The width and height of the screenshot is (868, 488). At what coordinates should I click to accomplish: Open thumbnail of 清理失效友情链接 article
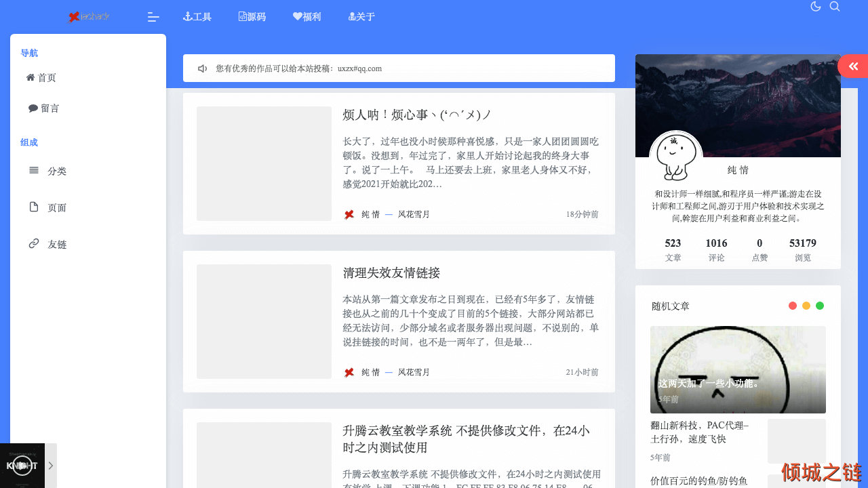point(264,321)
